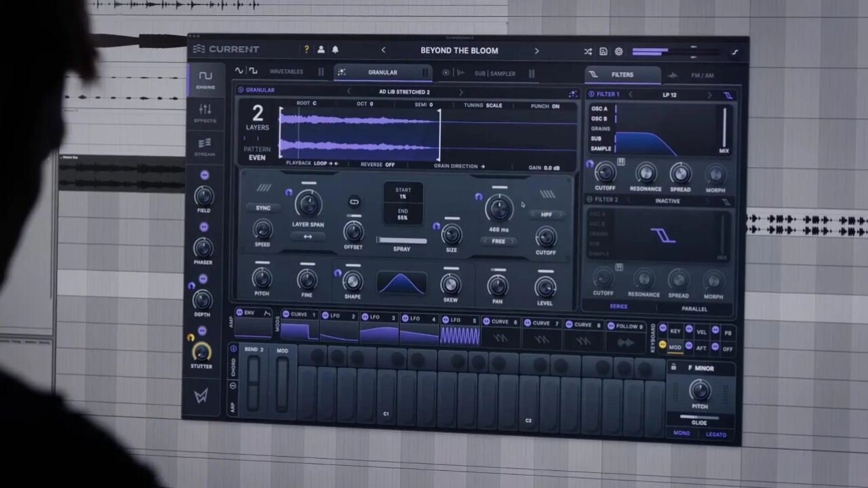This screenshot has height=488, width=868.
Task: Open settings via the gear icon
Action: point(618,52)
